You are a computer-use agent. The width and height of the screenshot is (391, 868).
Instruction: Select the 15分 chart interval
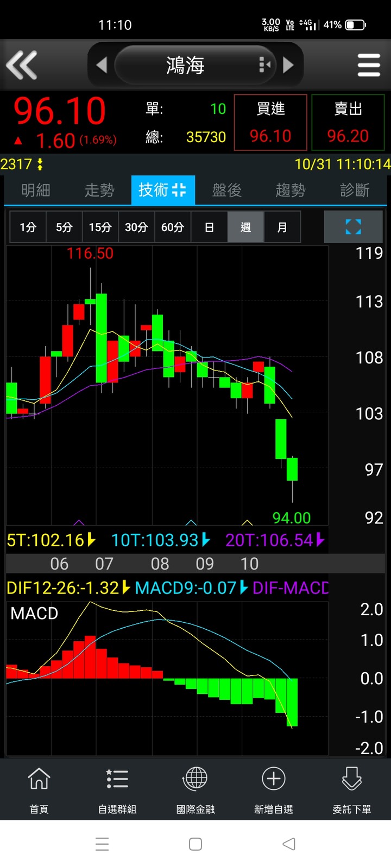click(100, 227)
